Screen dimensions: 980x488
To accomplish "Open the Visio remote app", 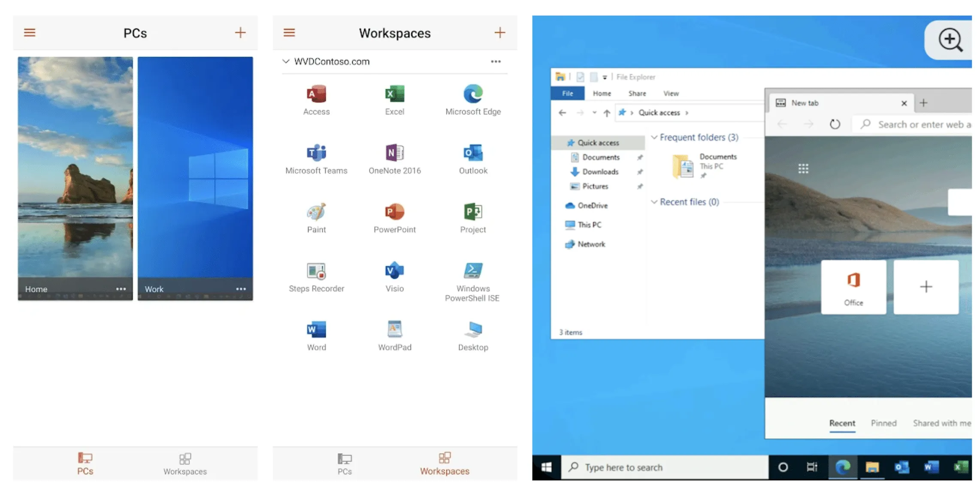I will (394, 277).
